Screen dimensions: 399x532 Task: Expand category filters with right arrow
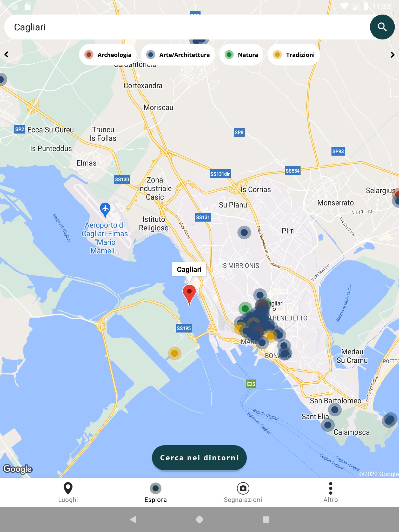393,55
